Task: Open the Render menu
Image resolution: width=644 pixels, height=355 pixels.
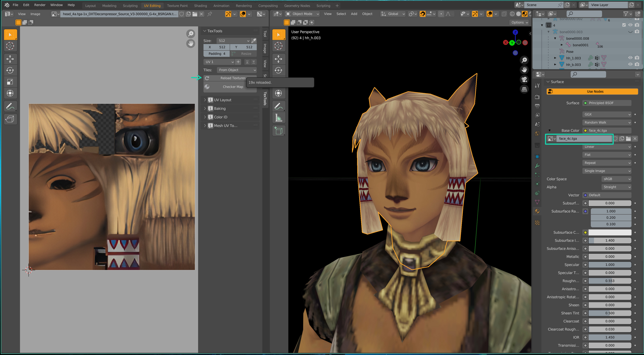Action: (x=40, y=5)
